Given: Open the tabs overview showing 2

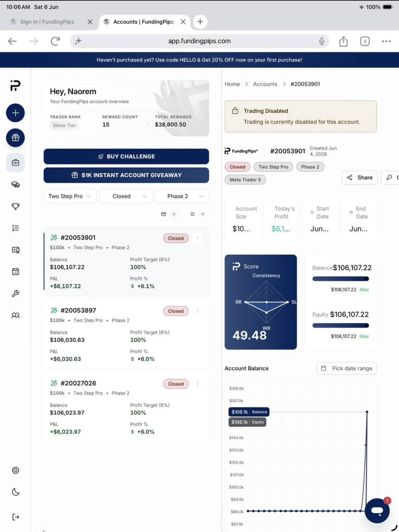Looking at the screenshot, I should click(x=364, y=41).
